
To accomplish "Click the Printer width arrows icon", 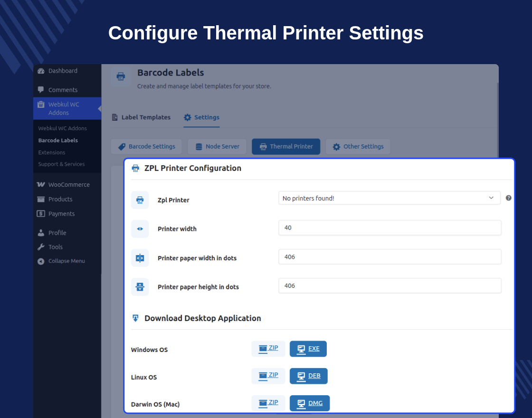I will (x=140, y=229).
